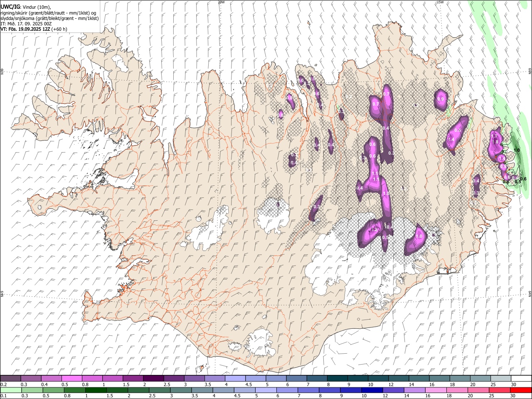Pick darkest green lower swatch between 1 and 1.5

click(96, 390)
